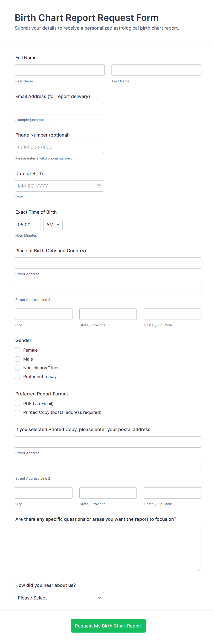The width and height of the screenshot is (214, 644).
Task: Focus the postal address Zip Code field
Action: coord(172,493)
